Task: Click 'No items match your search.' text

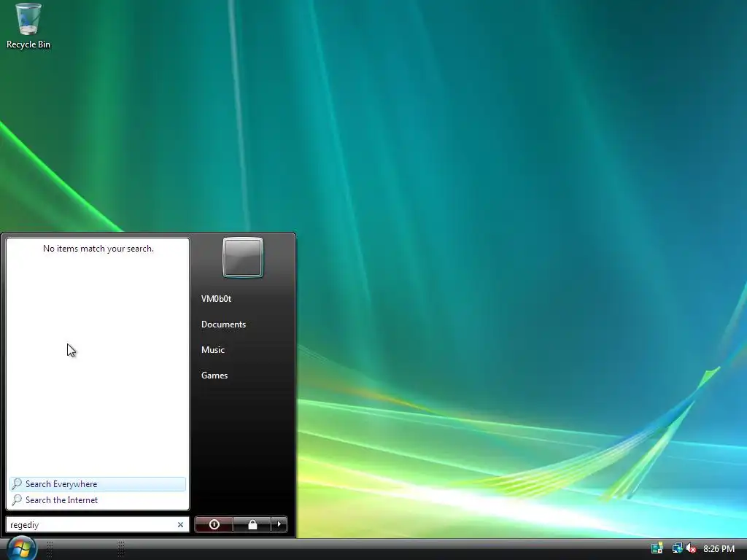Action: [98, 249]
